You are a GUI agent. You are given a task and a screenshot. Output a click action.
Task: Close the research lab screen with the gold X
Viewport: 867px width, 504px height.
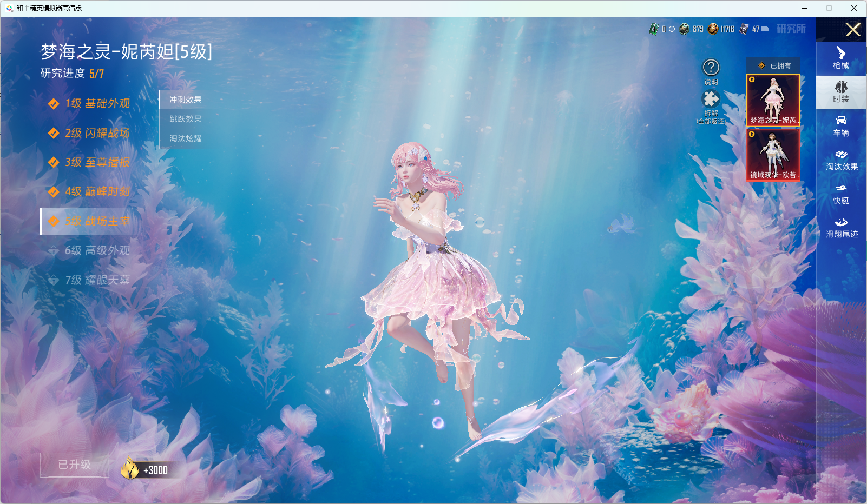tap(853, 30)
